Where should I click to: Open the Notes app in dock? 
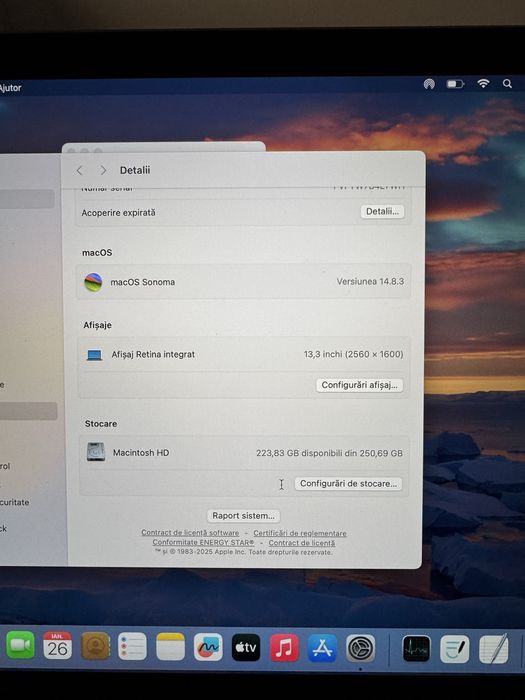pos(171,647)
